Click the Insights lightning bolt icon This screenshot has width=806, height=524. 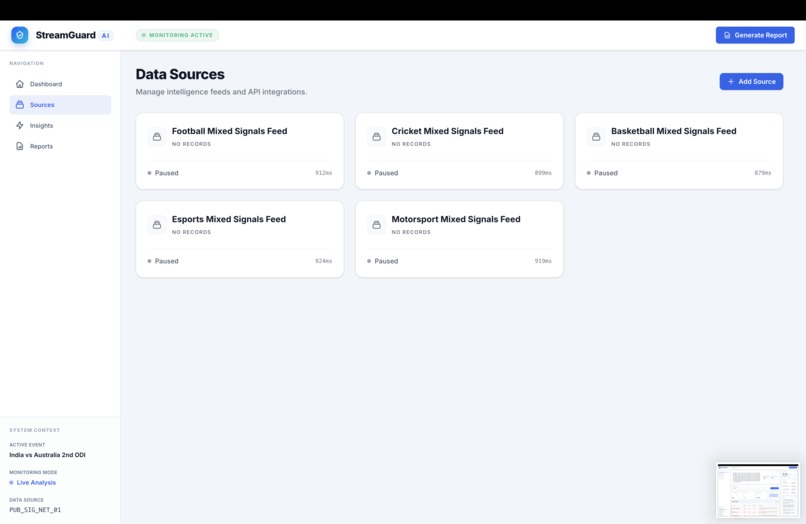[x=20, y=125]
